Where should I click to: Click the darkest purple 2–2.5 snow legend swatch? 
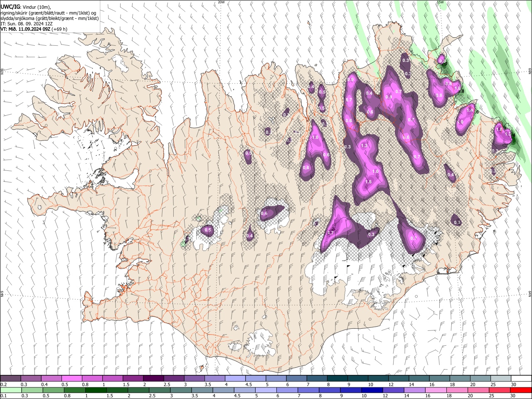tap(153, 378)
